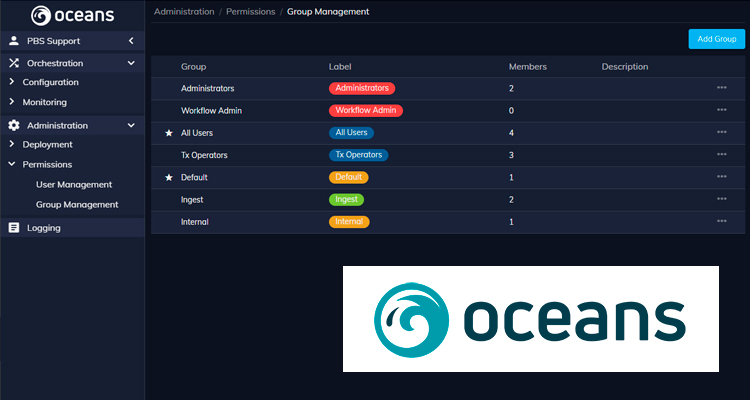This screenshot has width=750, height=400.
Task: Open the actions menu for the All Users row
Action: (722, 132)
